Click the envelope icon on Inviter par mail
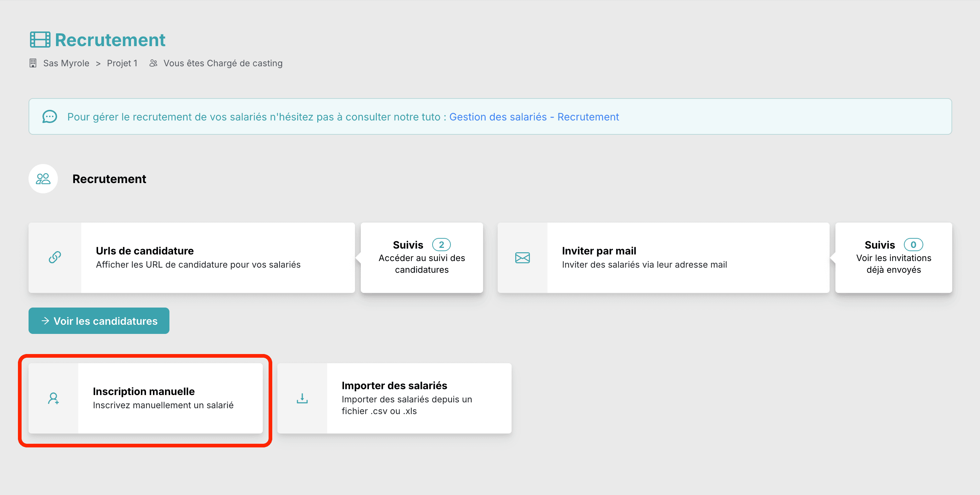Image resolution: width=980 pixels, height=495 pixels. pyautogui.click(x=522, y=258)
